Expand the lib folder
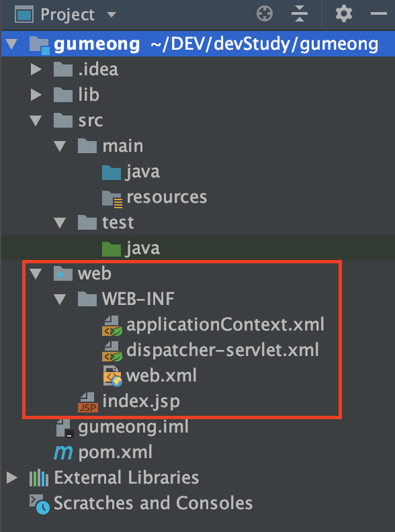This screenshot has height=532, width=395. 36,95
